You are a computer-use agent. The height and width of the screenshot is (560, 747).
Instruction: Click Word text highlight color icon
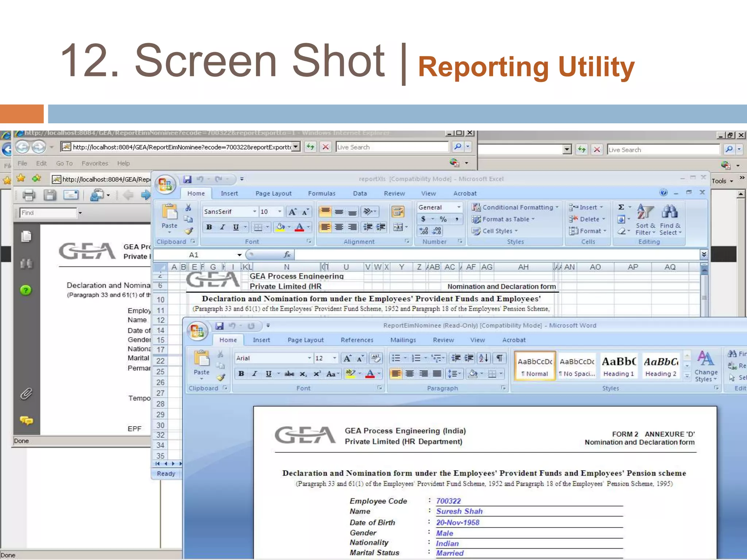[x=350, y=374]
